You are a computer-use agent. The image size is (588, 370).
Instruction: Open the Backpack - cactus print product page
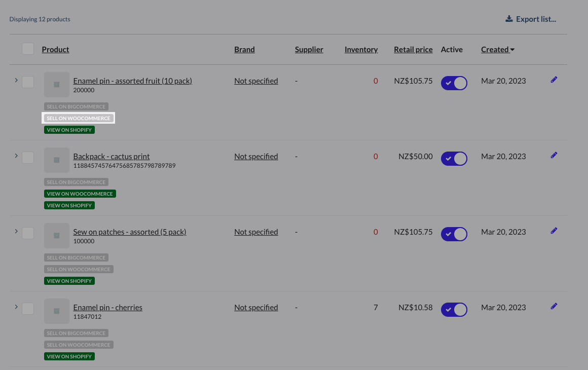111,156
